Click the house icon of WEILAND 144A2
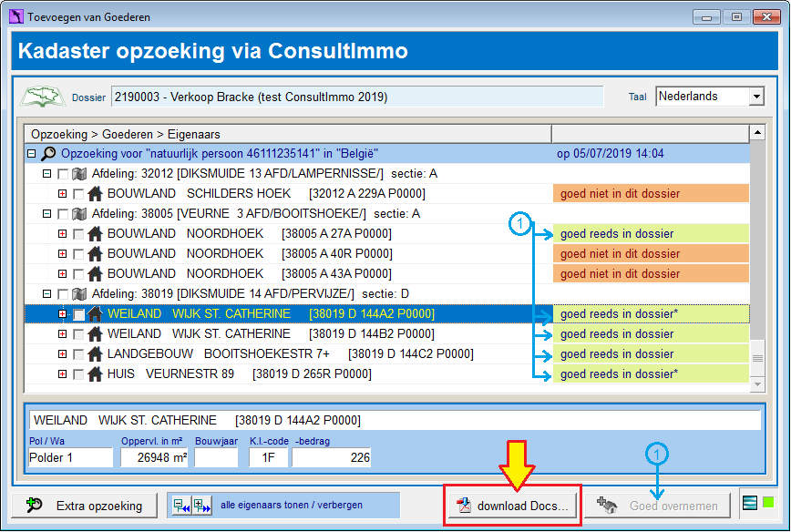This screenshot has height=532, width=791. click(95, 314)
